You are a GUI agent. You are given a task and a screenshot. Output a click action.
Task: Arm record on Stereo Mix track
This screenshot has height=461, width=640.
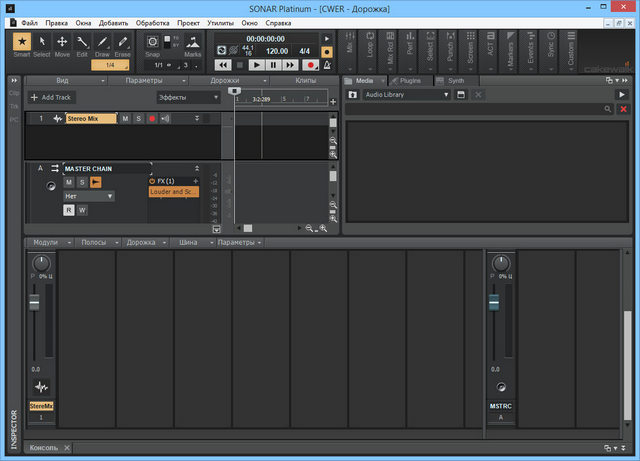pos(152,119)
